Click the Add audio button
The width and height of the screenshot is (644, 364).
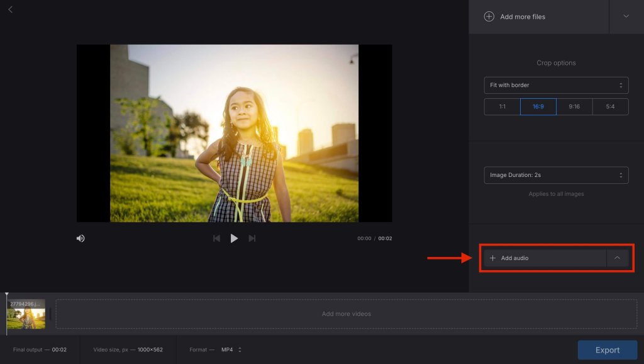545,258
